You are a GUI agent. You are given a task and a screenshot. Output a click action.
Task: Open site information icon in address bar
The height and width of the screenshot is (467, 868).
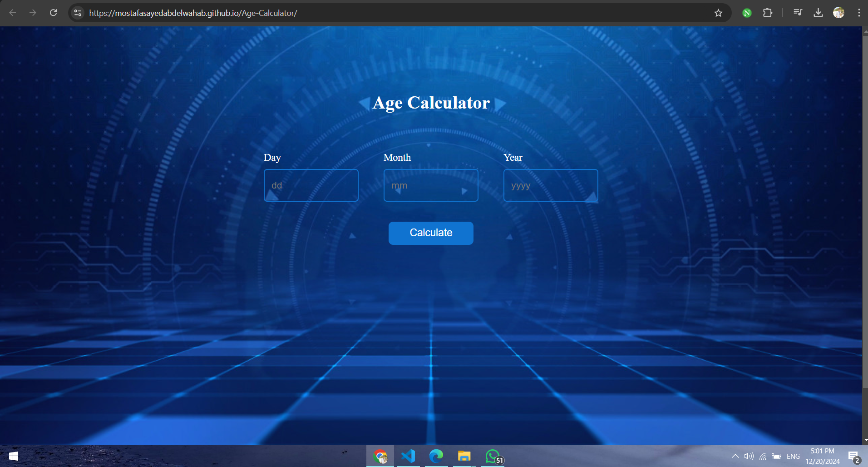point(78,13)
